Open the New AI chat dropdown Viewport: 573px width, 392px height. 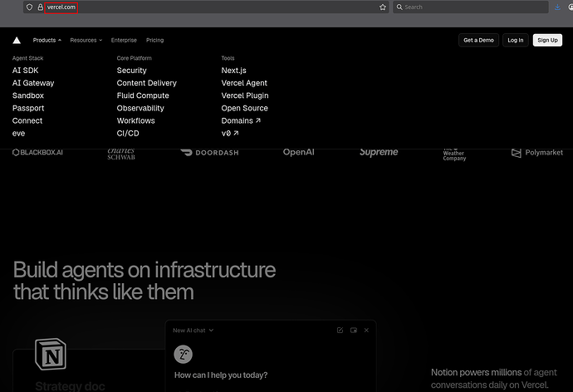pyautogui.click(x=193, y=331)
